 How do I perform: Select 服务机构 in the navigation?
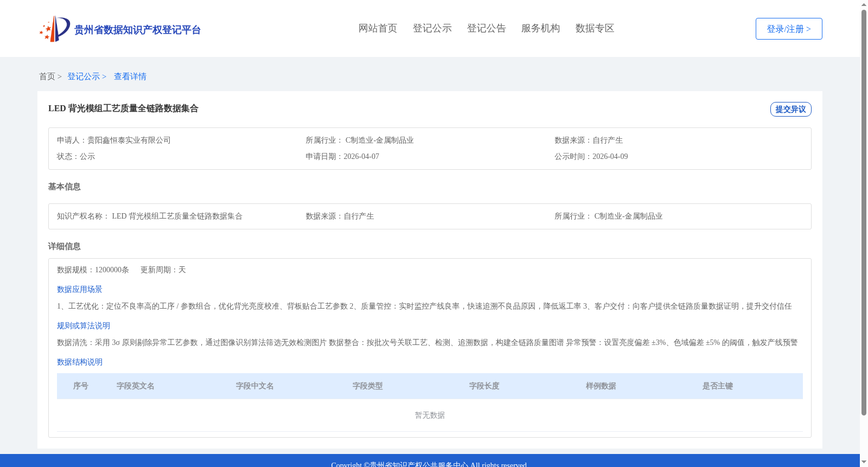[x=541, y=28]
